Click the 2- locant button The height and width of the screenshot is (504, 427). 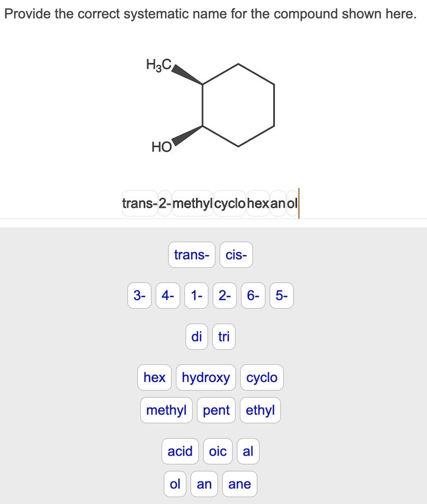click(224, 296)
